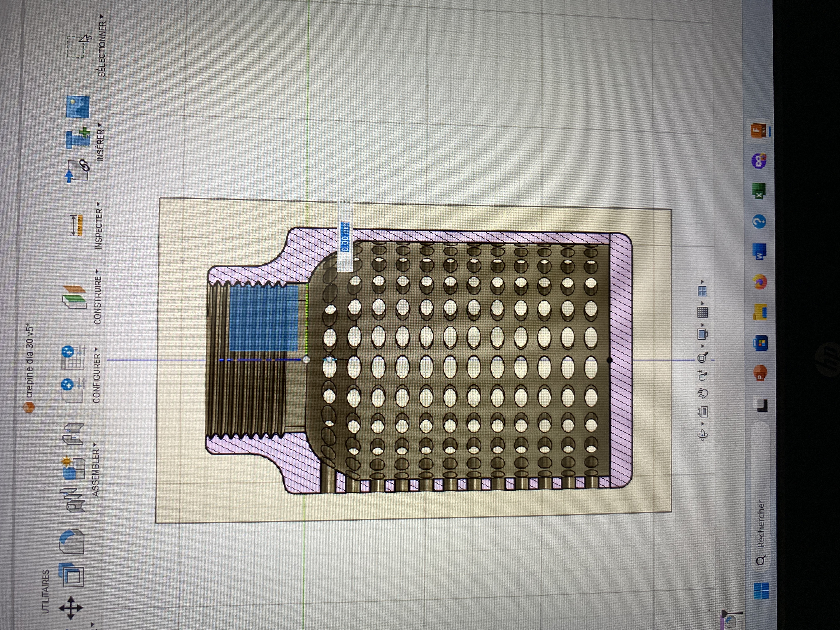Click the Offset Plane icon above CONSTRUIRE
This screenshot has height=630, width=840.
click(x=74, y=297)
